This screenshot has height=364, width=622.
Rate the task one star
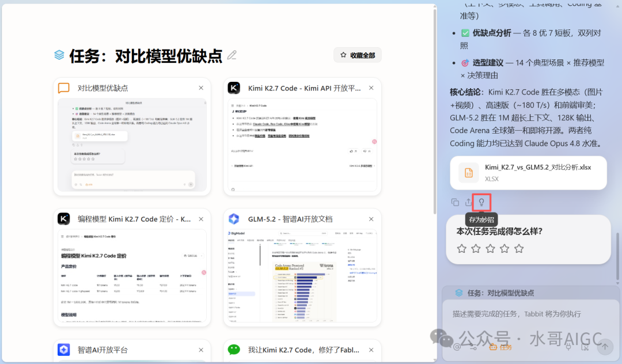coord(462,249)
